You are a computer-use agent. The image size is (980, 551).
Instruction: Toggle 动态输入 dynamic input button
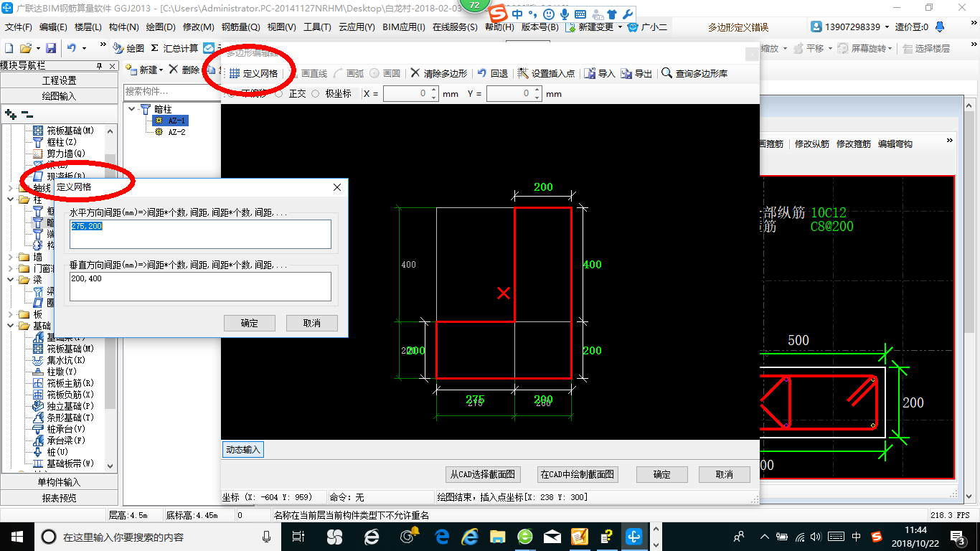(x=243, y=450)
